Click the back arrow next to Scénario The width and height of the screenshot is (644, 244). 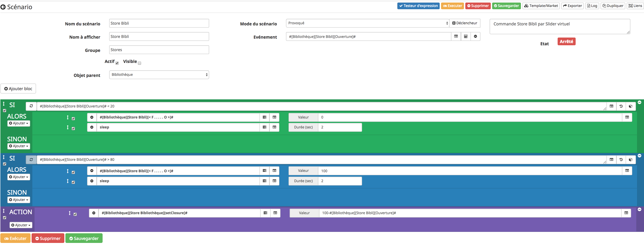(3, 7)
